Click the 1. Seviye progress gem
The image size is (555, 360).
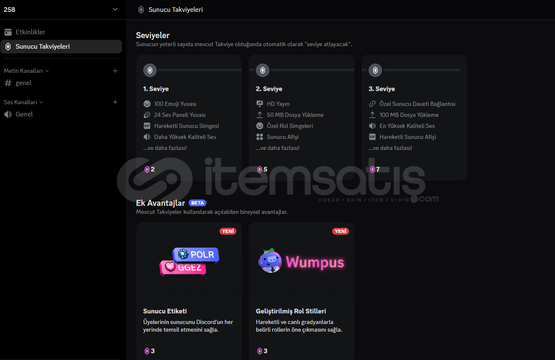click(x=150, y=70)
